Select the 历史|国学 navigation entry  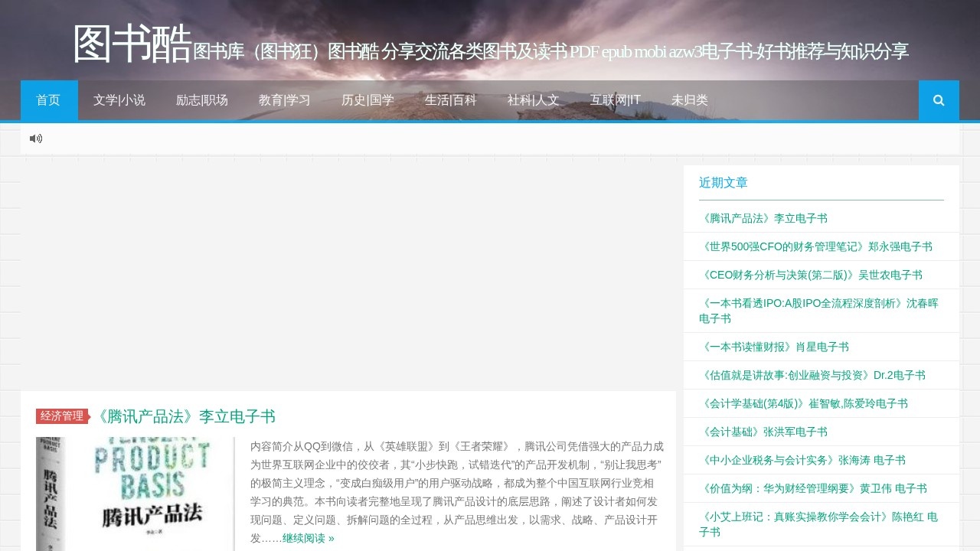pos(367,100)
